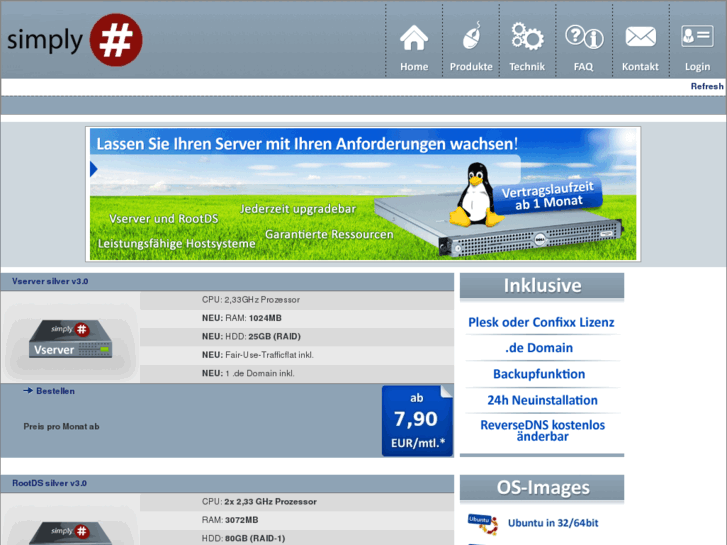The width and height of the screenshot is (727, 545).
Task: Open the RootDS silver v3.0 heading link
Action: pyautogui.click(x=49, y=483)
